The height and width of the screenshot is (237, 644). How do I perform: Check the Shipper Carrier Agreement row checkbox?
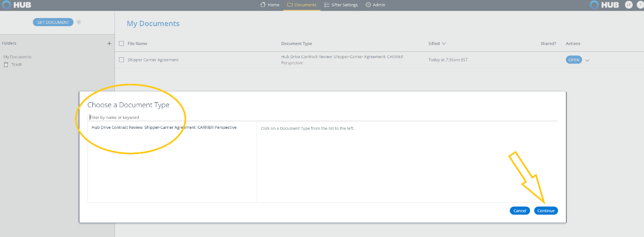121,60
